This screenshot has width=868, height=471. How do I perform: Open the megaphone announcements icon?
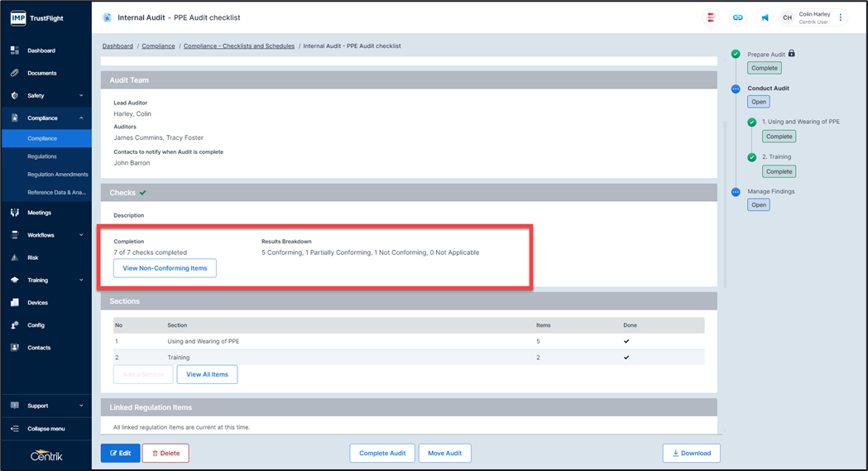pos(765,17)
